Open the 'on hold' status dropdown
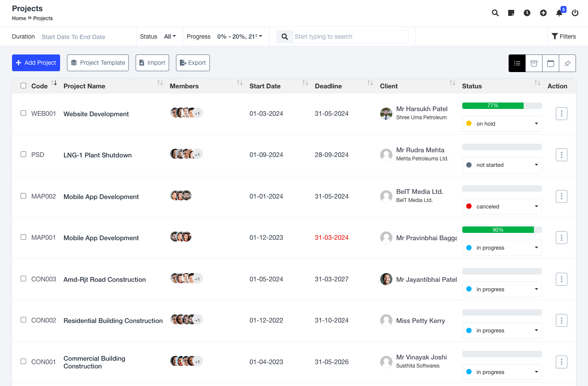Image resolution: width=588 pixels, height=386 pixels. 502,124
